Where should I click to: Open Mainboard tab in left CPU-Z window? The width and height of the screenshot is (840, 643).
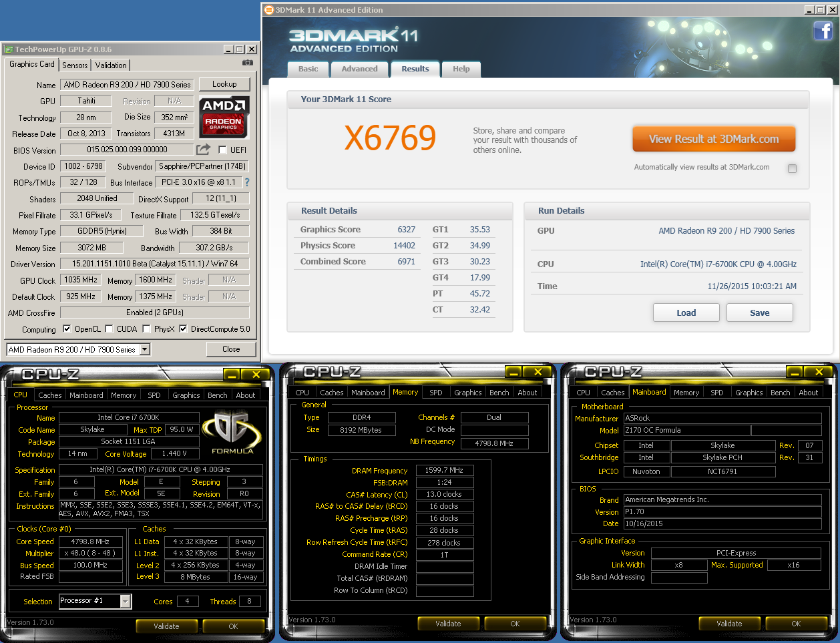coord(87,395)
